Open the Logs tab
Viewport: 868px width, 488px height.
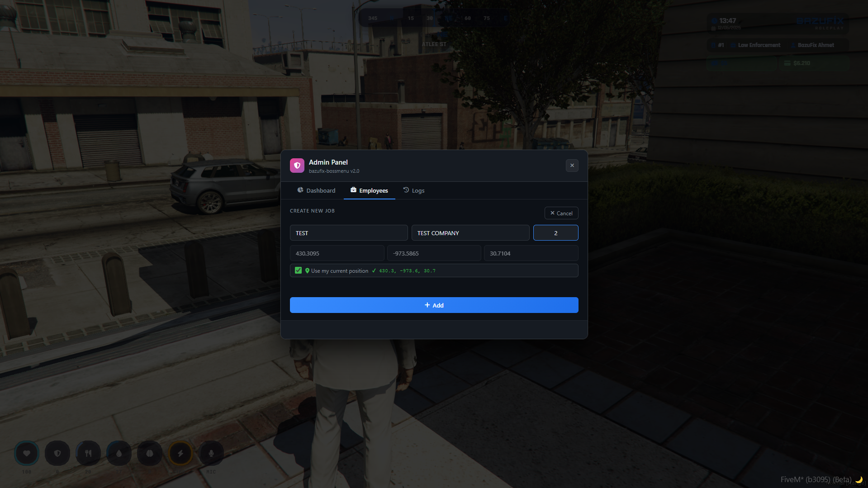pos(414,190)
